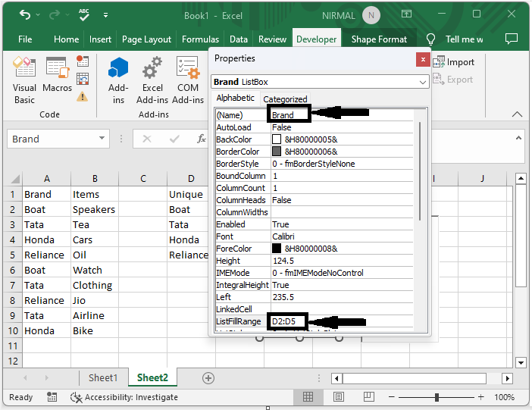Click the Tell me lightbulb icon

pyautogui.click(x=430, y=39)
